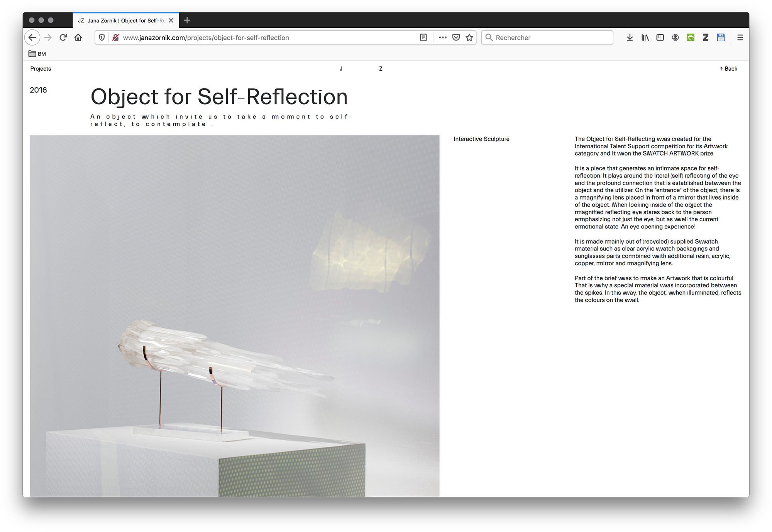Save page to Pocket
Viewport: 772px width, 532px height.
pos(456,37)
